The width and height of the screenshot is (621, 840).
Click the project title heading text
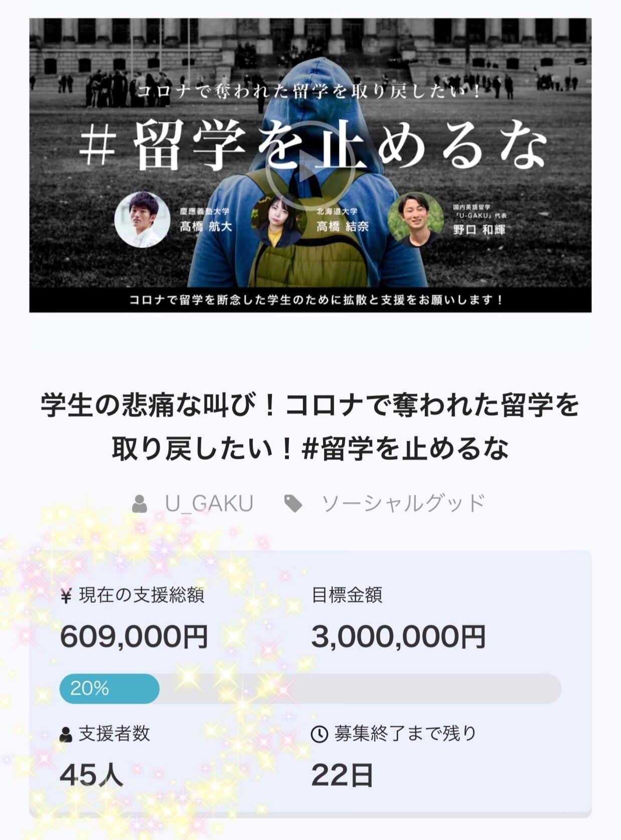(310, 426)
